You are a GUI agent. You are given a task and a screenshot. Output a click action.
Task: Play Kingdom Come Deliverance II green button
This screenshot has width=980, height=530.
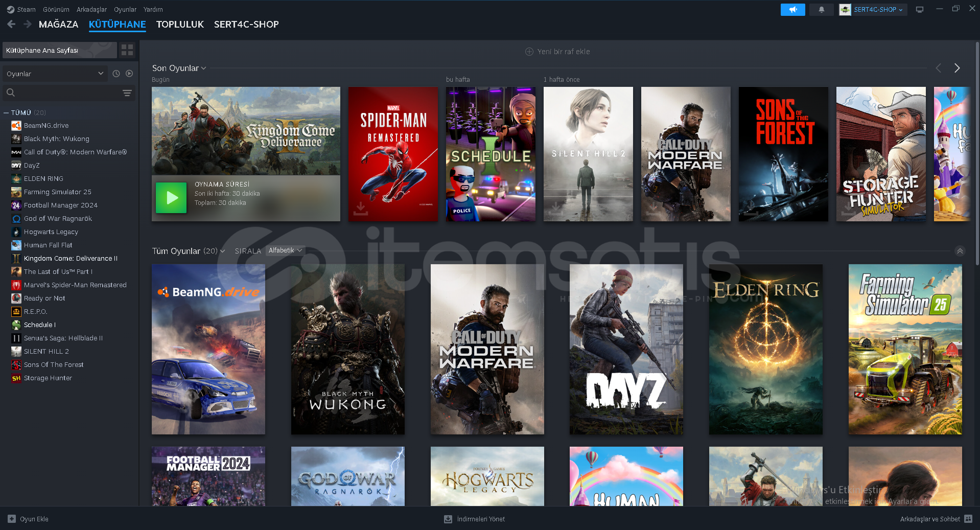(x=171, y=198)
